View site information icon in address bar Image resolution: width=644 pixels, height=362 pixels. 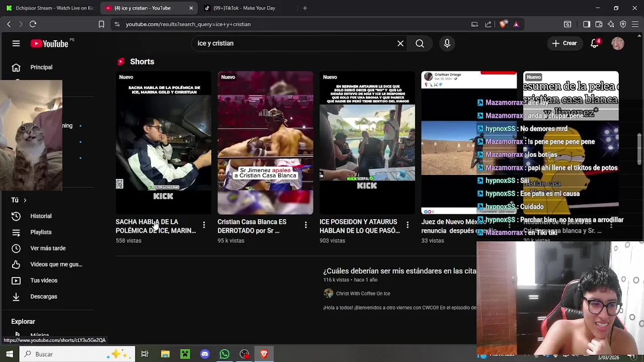click(117, 24)
